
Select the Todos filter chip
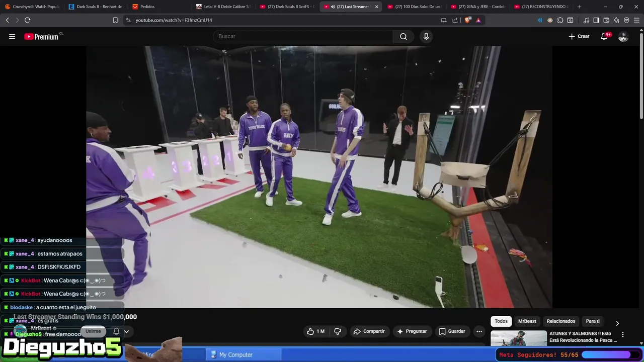click(501, 321)
